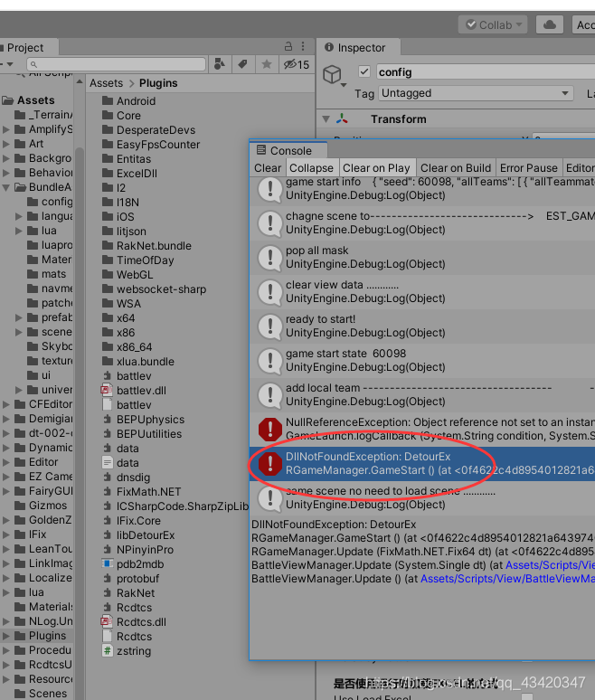Viewport: 595px width, 700px height.
Task: Collapse the BundleA folder in tree
Action: point(5,187)
